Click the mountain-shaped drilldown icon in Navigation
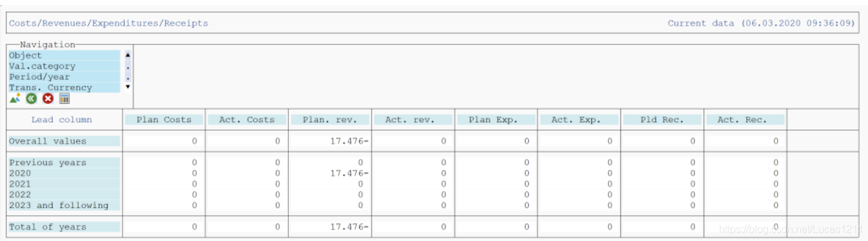 (x=15, y=99)
